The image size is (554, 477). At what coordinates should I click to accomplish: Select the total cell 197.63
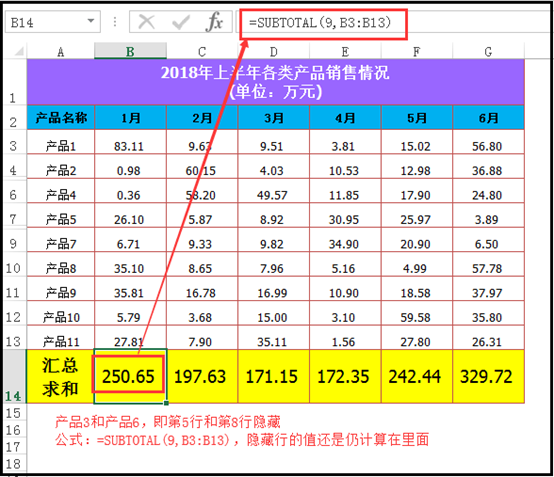[x=202, y=376]
